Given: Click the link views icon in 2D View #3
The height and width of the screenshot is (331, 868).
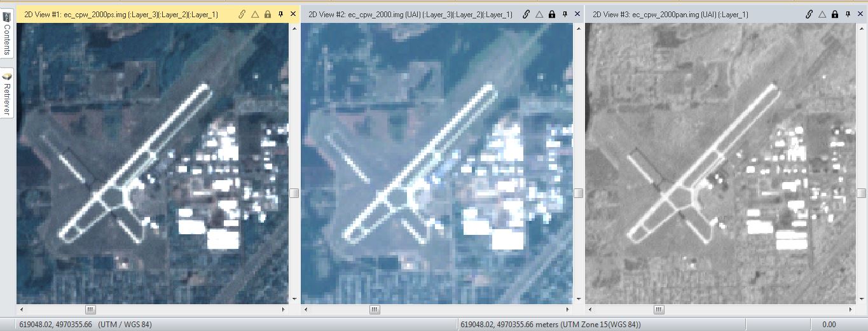Looking at the screenshot, I should click(809, 14).
